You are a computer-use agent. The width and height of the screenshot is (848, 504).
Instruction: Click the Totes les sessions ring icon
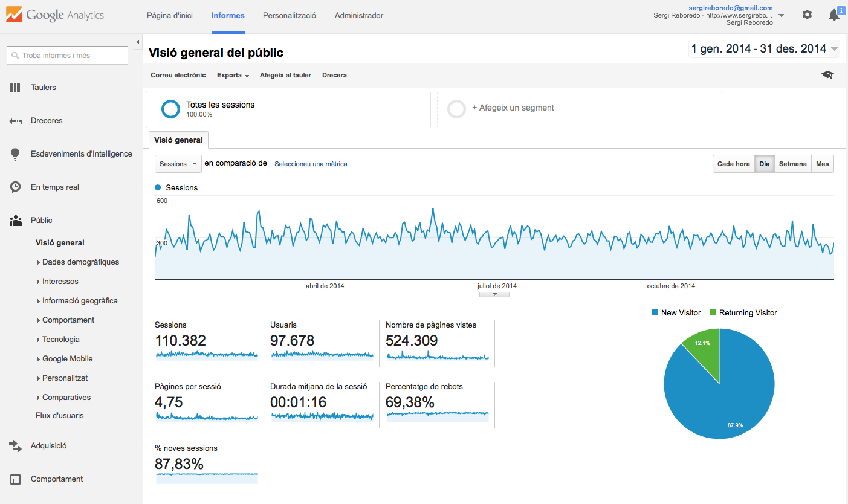(x=170, y=109)
